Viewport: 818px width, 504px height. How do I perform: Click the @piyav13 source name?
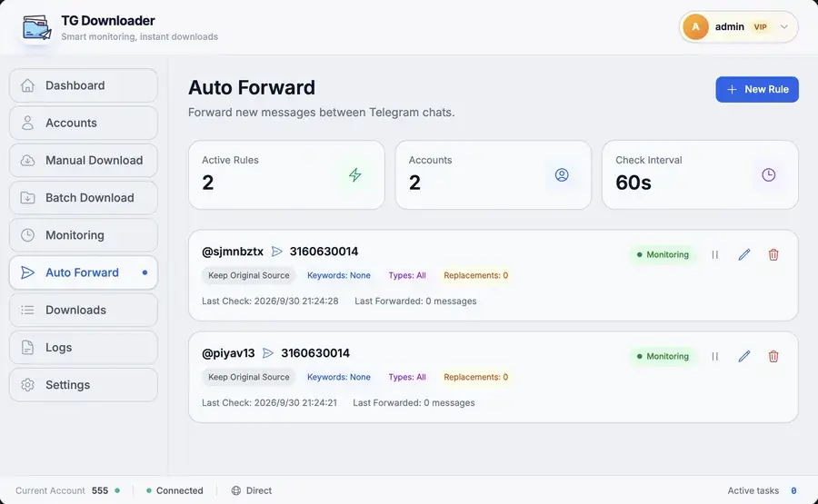(x=228, y=353)
